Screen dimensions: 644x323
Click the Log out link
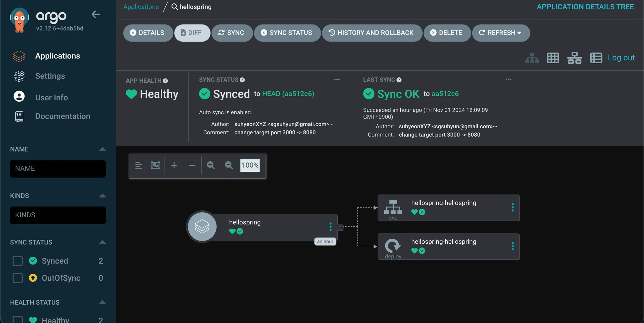621,58
